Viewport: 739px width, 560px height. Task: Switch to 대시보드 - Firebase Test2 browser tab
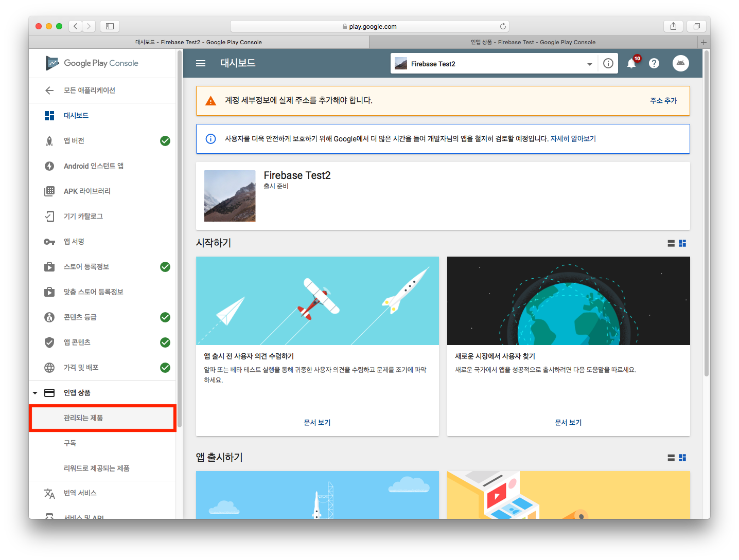pos(199,42)
